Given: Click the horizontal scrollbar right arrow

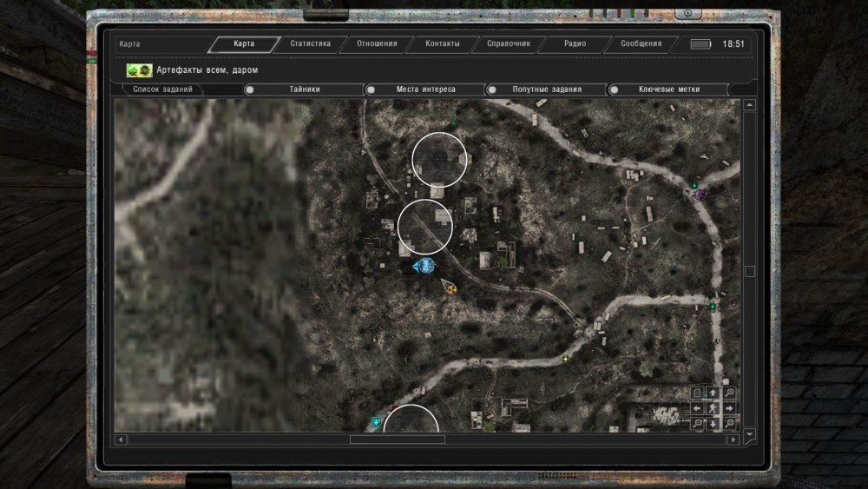Looking at the screenshot, I should pyautogui.click(x=733, y=439).
